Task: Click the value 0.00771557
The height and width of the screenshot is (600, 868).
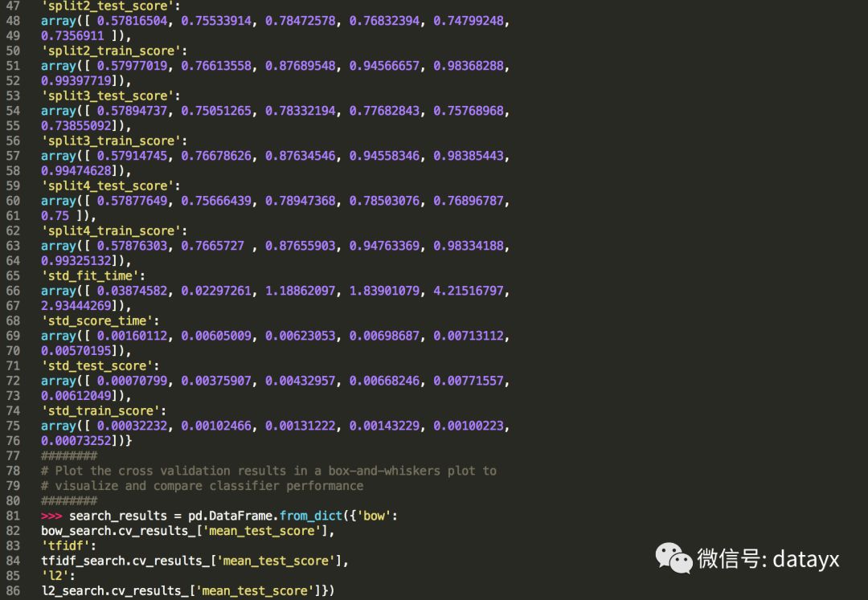Action: pos(469,381)
